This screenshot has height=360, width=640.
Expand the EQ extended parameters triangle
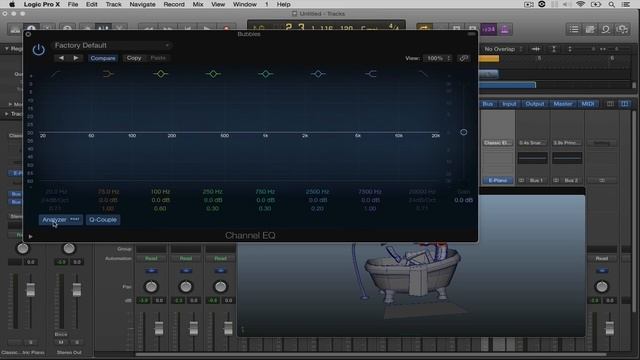coord(30,236)
